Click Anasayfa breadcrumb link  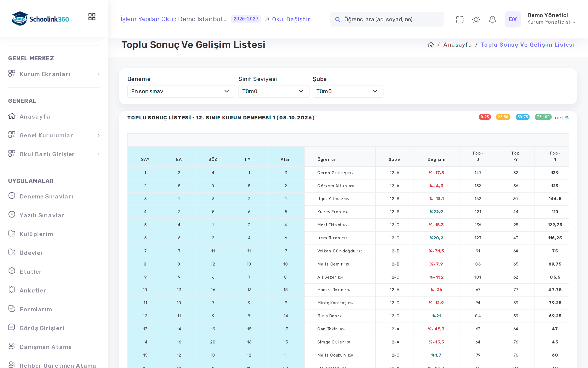[x=457, y=45]
